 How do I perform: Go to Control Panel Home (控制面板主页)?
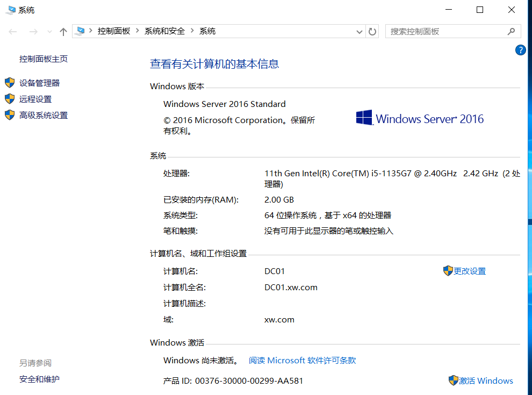click(x=44, y=59)
